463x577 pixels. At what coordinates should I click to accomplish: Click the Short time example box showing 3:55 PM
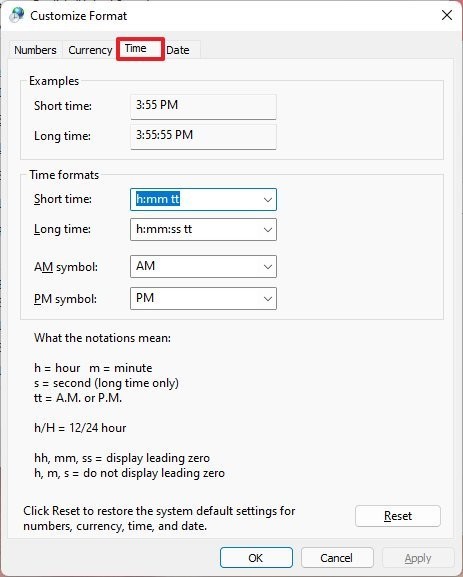point(203,107)
